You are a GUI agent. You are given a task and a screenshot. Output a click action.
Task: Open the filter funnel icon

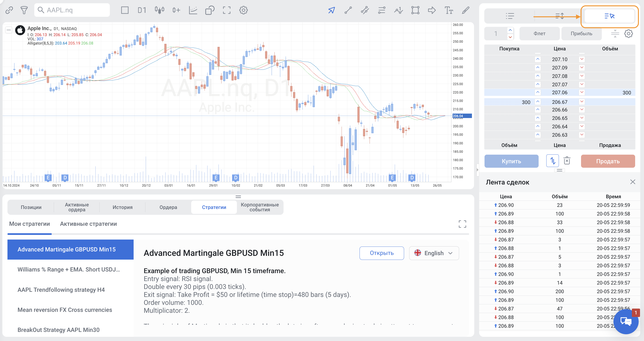(24, 10)
